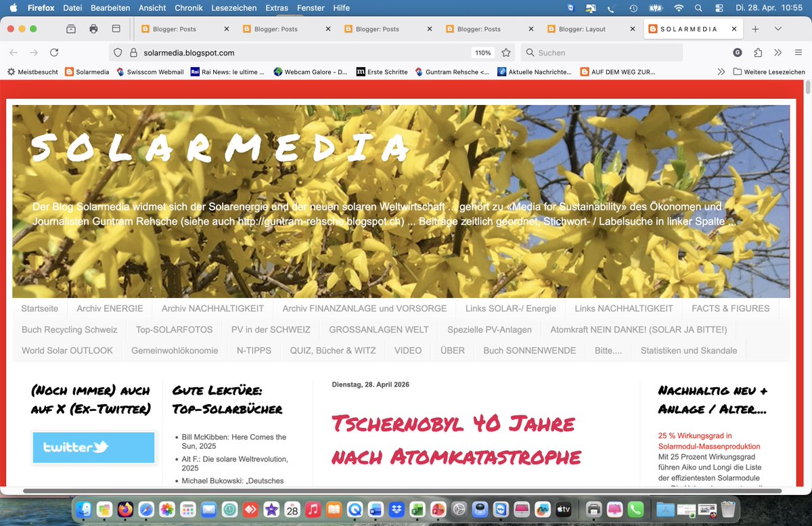The width and height of the screenshot is (812, 526).
Task: Open Swisscom Webmail bookmark
Action: 149,72
